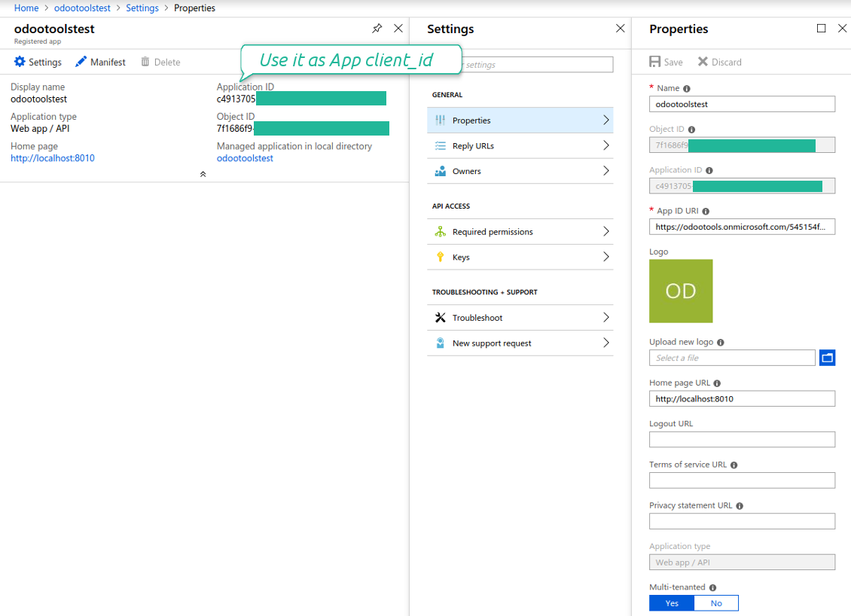Image resolution: width=851 pixels, height=616 pixels.
Task: Go to odootoolstest in the breadcrumb
Action: (x=82, y=8)
